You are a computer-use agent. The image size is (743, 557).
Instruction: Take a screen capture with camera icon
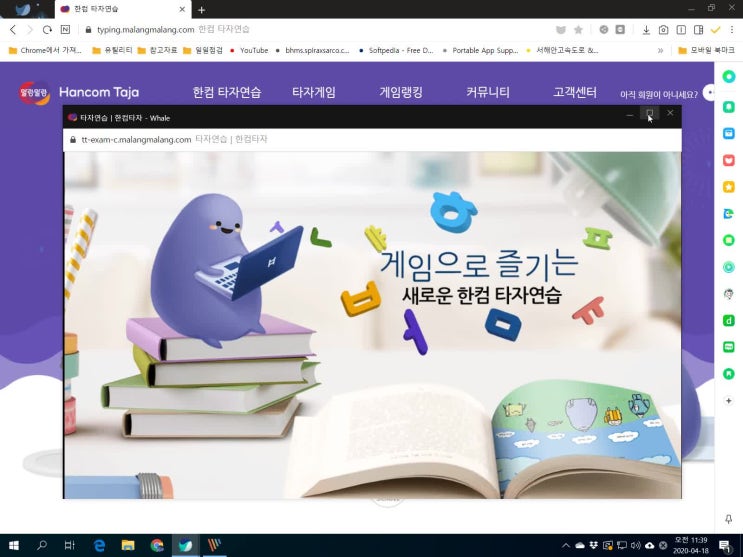pyautogui.click(x=663, y=30)
